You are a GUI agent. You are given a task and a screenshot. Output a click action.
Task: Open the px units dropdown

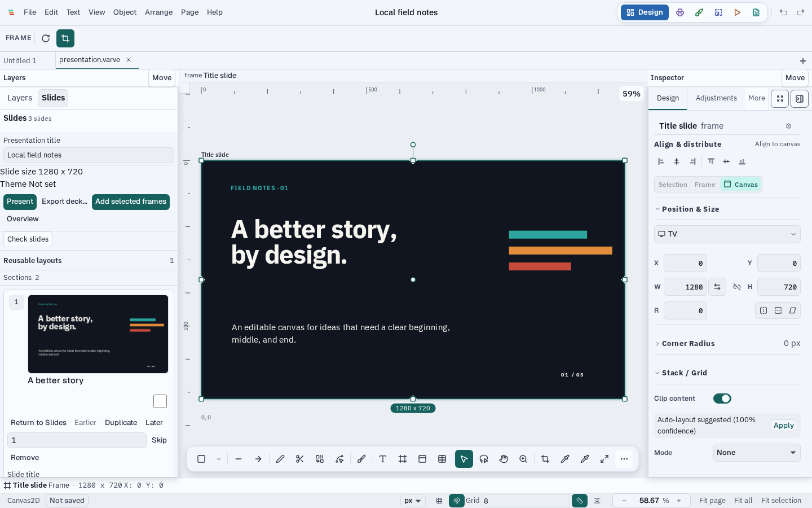[413, 501]
